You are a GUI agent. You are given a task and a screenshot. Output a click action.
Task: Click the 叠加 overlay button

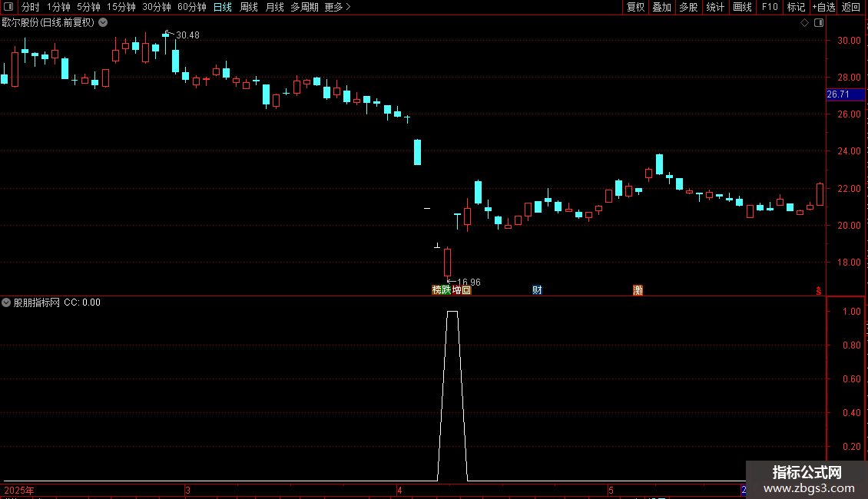pyautogui.click(x=661, y=7)
